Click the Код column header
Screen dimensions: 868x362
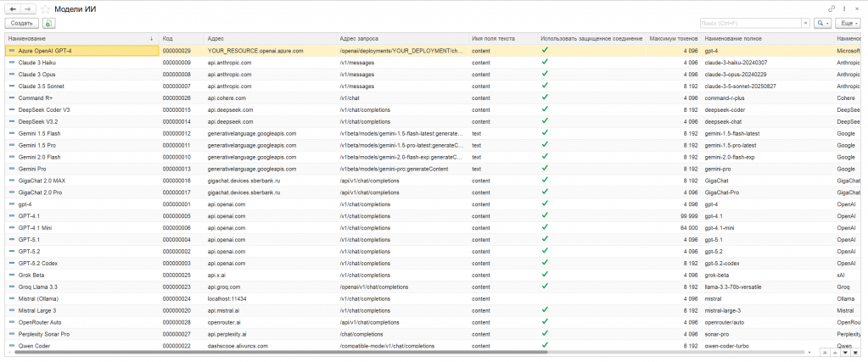[x=182, y=39]
